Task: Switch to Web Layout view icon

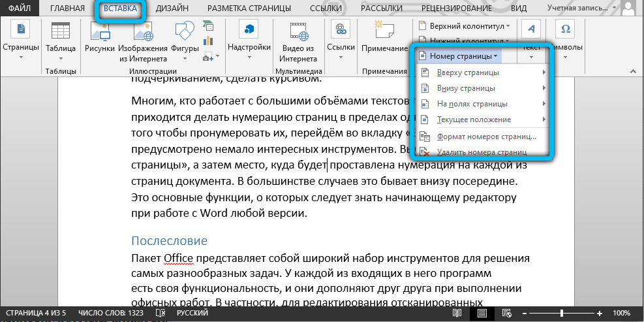Action: click(508, 313)
